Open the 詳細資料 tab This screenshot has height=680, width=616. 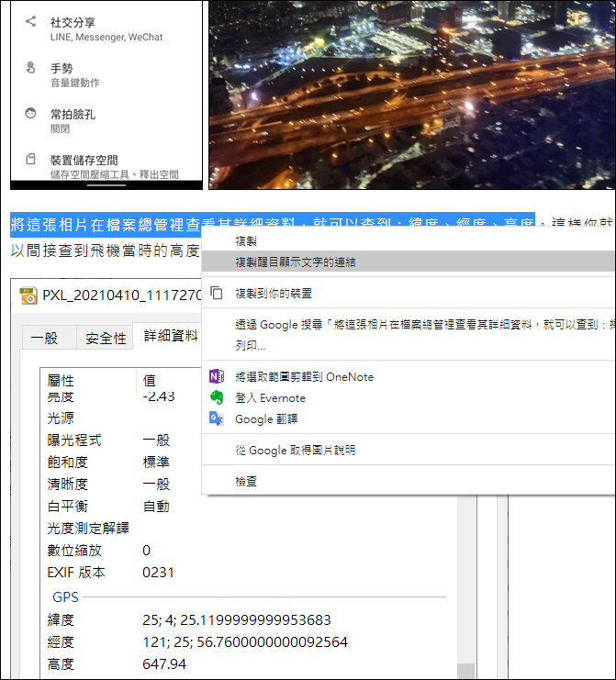point(167,336)
